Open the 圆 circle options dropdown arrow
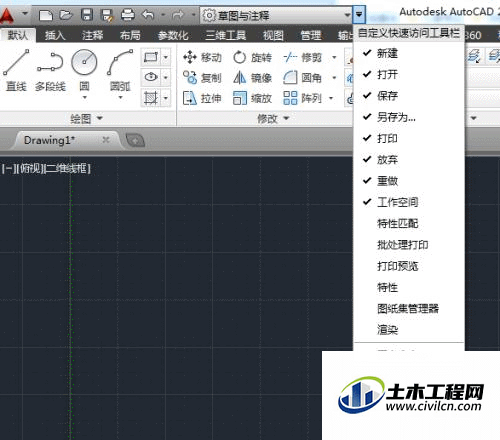 (84, 97)
